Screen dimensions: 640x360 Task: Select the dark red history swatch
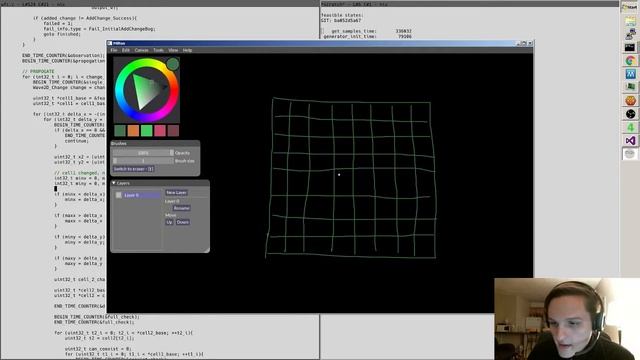[x=173, y=131]
